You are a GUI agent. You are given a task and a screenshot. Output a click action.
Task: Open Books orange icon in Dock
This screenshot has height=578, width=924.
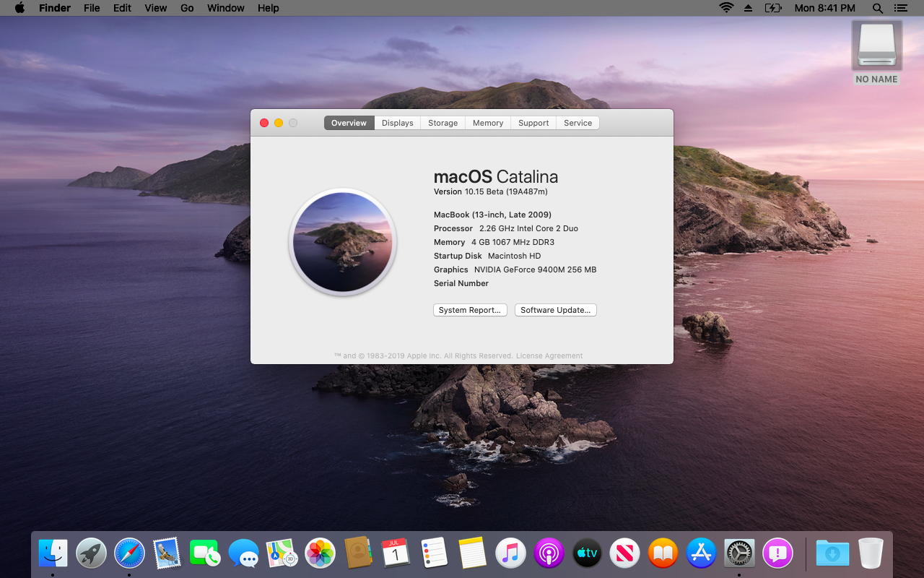click(x=663, y=553)
